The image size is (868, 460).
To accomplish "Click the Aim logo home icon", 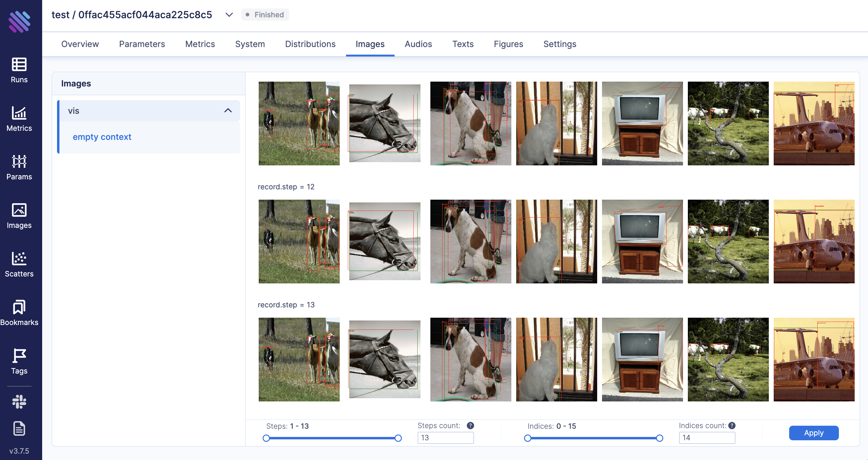I will [x=19, y=22].
